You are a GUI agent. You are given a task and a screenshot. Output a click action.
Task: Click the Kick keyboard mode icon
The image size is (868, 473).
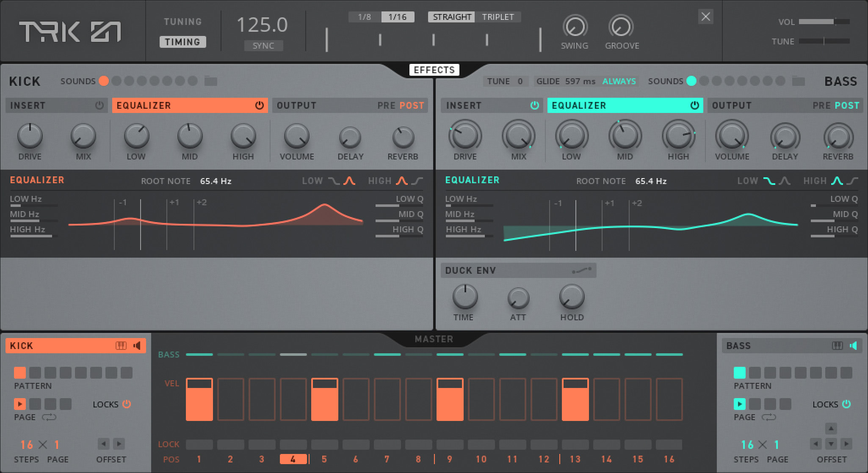tap(121, 346)
